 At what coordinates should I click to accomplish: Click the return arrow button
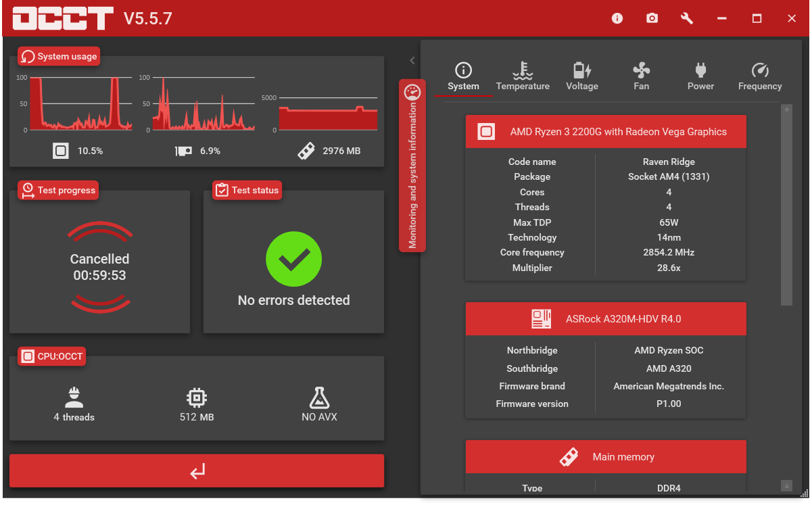point(197,470)
